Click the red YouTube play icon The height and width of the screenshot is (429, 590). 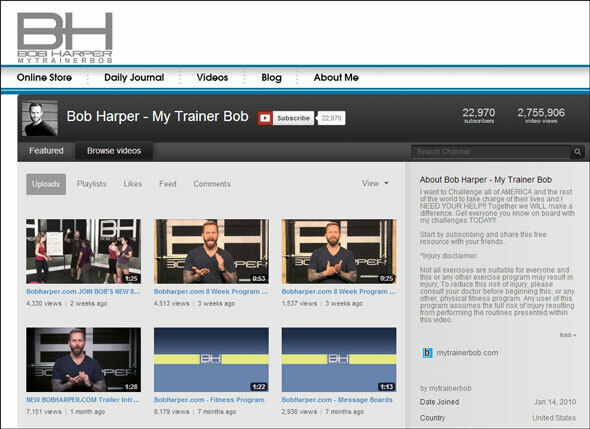265,118
